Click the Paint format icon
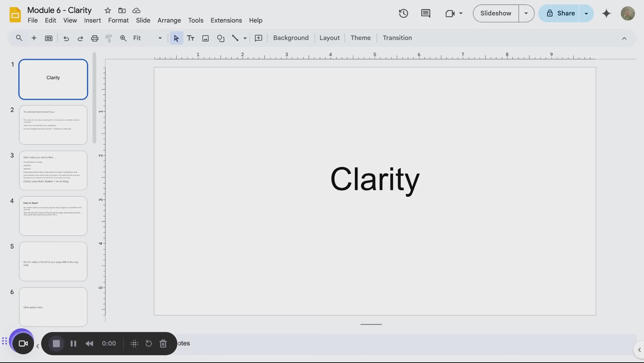Screen dimensions: 644x363 (109, 38)
